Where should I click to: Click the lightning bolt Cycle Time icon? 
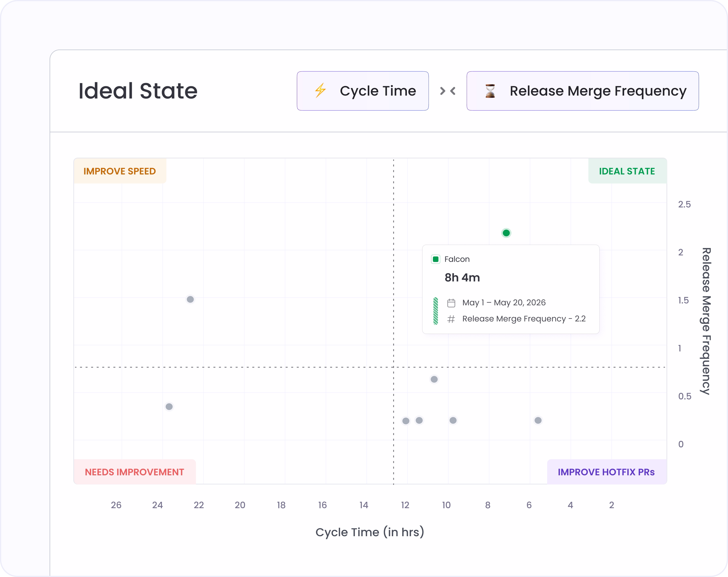click(320, 90)
